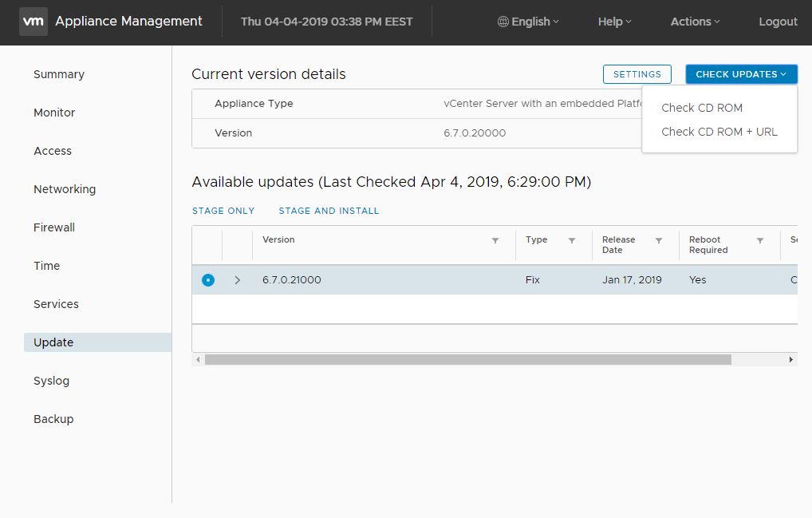This screenshot has width=812, height=518.
Task: Go to Backup section
Action: coord(54,419)
